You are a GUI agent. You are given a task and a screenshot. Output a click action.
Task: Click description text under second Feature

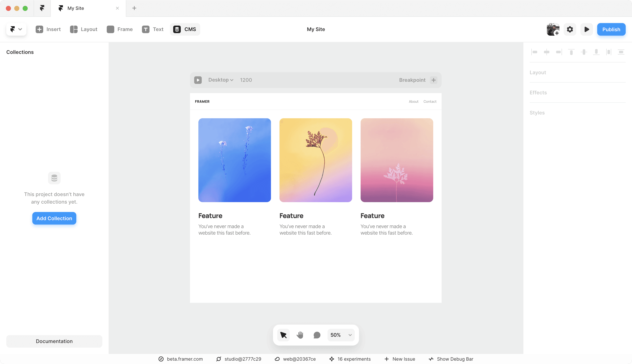tap(306, 230)
